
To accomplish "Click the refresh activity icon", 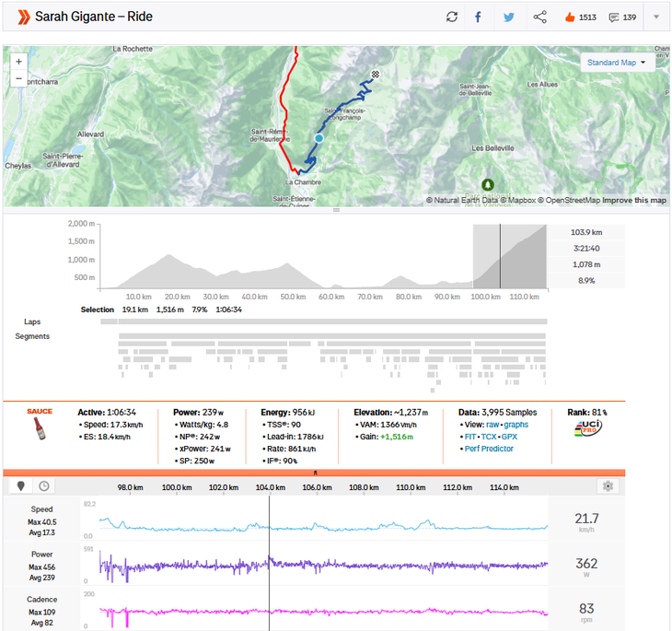I will (452, 18).
